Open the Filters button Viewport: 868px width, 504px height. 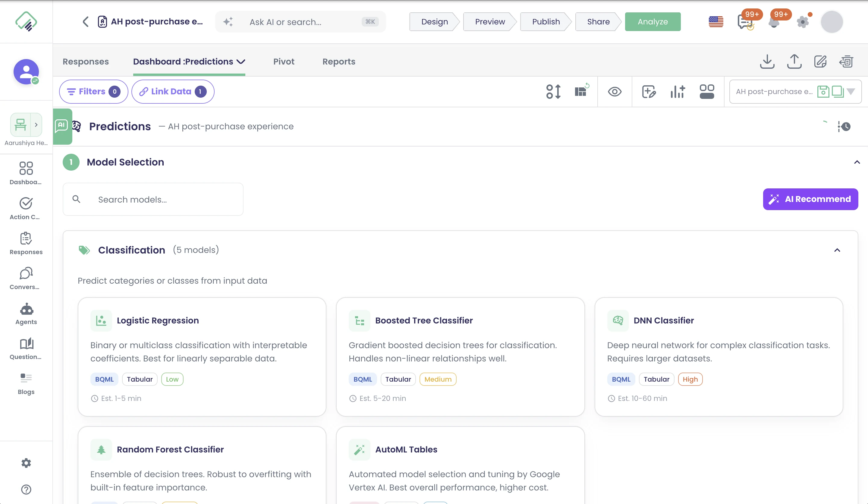click(x=94, y=92)
